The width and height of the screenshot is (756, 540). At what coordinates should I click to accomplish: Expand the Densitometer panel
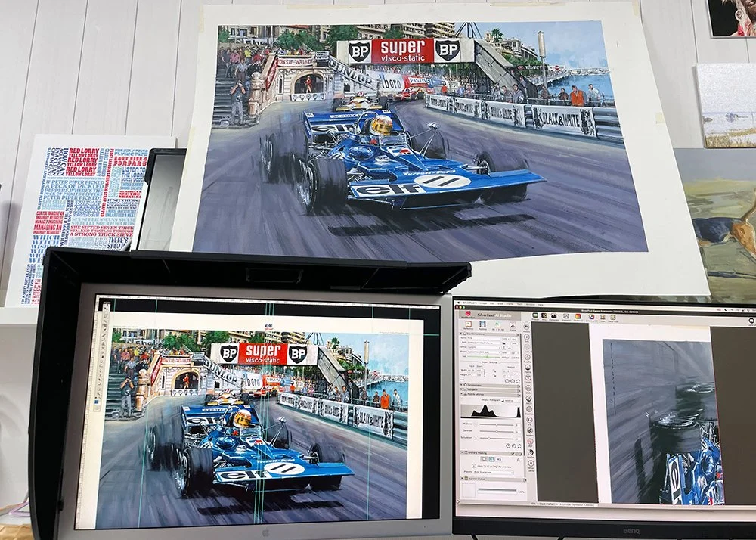pyautogui.click(x=461, y=385)
